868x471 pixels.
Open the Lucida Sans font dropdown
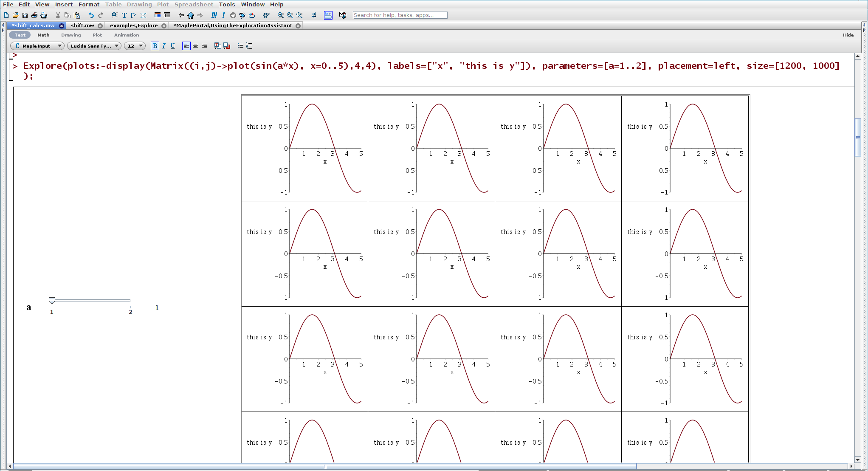(94, 46)
